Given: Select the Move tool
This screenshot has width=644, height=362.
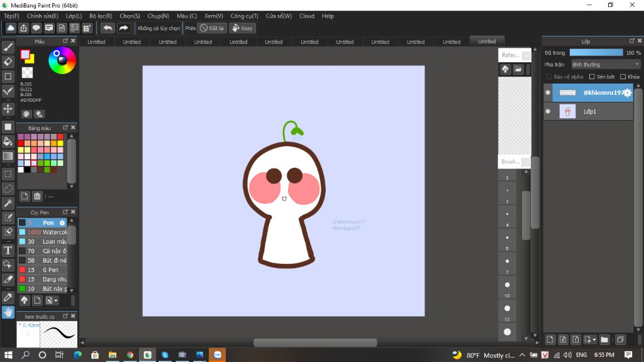Looking at the screenshot, I should [x=8, y=109].
